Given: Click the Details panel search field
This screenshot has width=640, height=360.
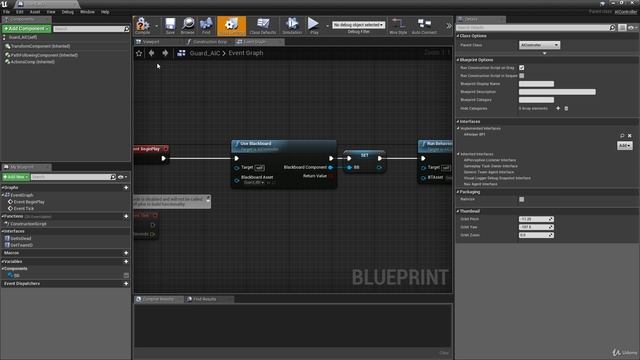Looking at the screenshot, I should (x=533, y=28).
